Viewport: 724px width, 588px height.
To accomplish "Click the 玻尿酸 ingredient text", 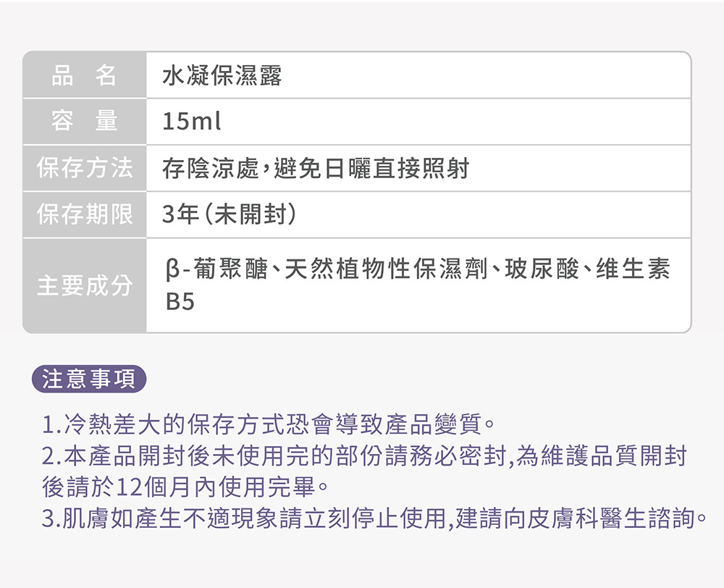I will [x=542, y=270].
